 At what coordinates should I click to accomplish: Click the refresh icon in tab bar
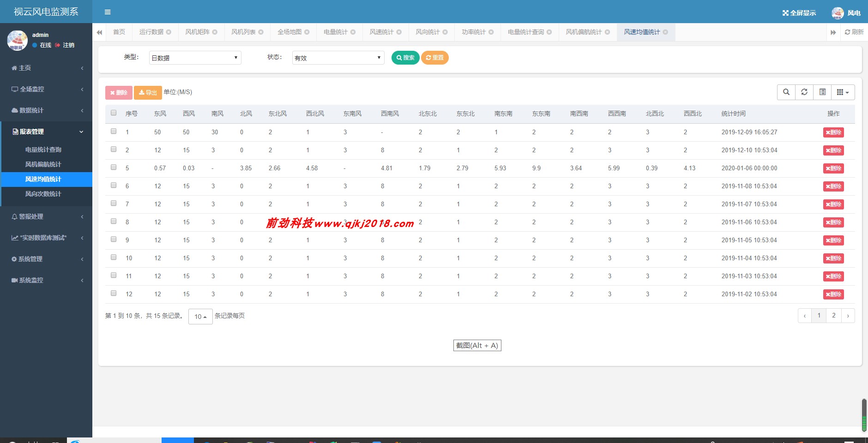854,32
